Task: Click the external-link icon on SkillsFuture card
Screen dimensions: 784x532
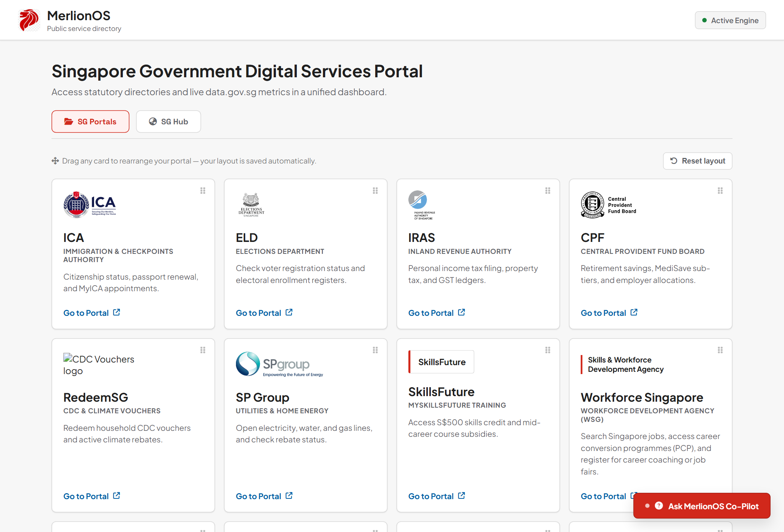Action: point(461,495)
